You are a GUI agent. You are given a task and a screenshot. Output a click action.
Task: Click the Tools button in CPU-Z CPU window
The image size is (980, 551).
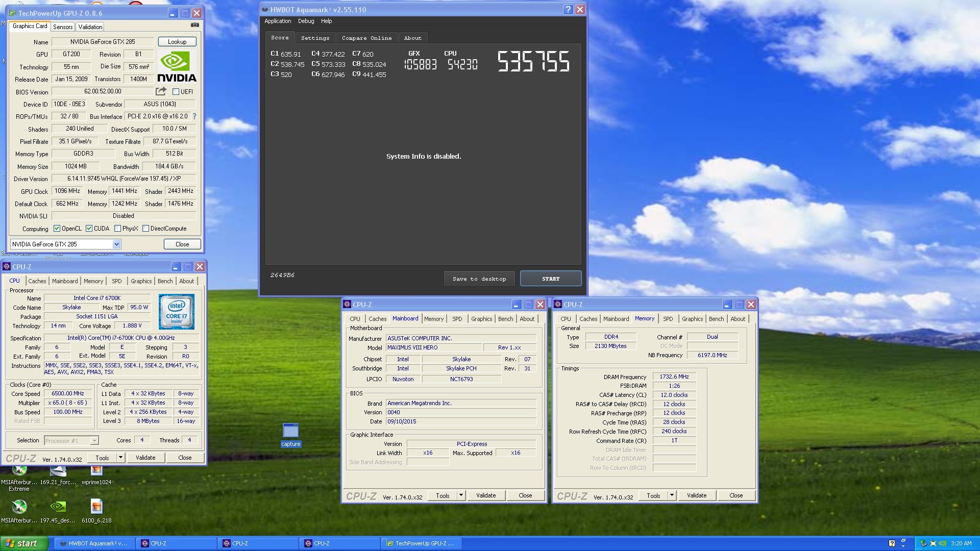click(x=102, y=458)
